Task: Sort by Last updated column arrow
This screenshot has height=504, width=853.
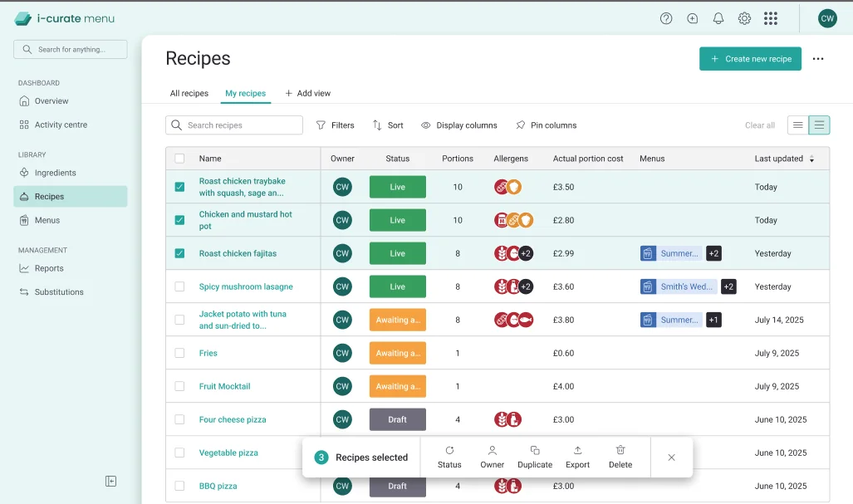Action: pyautogui.click(x=811, y=159)
